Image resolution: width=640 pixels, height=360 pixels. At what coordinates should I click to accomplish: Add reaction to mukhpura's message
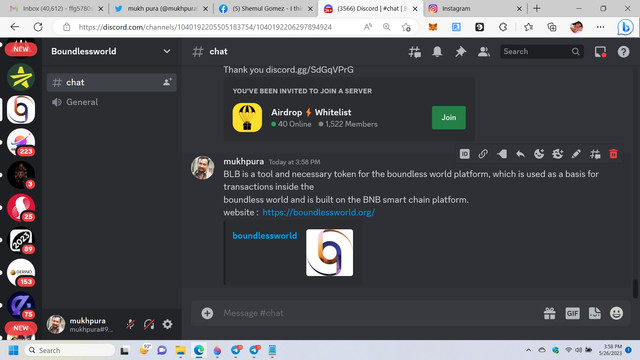click(x=539, y=154)
